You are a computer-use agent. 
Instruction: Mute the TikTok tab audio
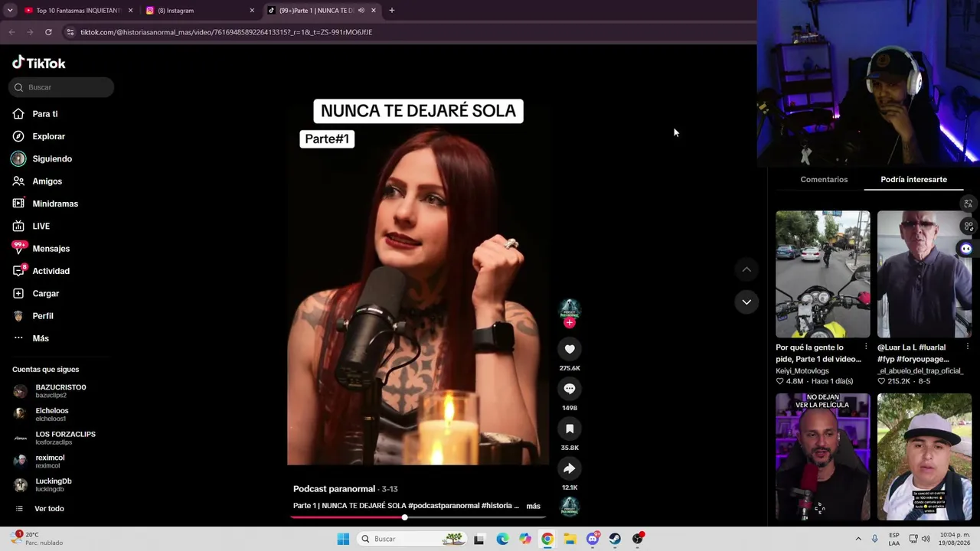pyautogui.click(x=361, y=11)
